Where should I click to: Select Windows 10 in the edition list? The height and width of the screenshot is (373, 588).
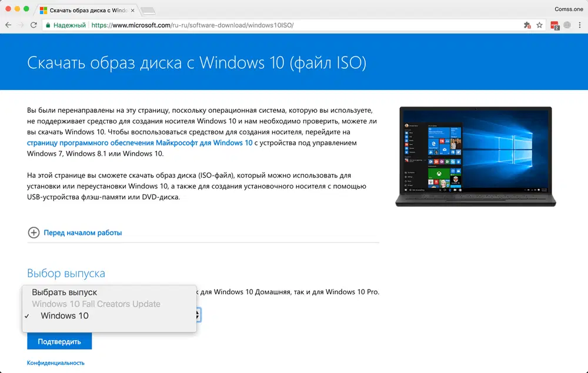[x=64, y=315]
